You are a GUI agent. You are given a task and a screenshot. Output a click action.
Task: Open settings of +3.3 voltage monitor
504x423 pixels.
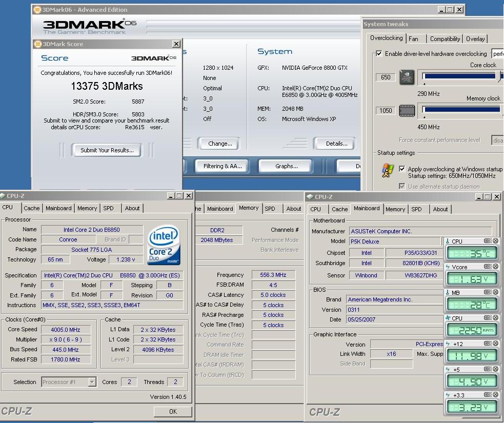[x=488, y=395]
